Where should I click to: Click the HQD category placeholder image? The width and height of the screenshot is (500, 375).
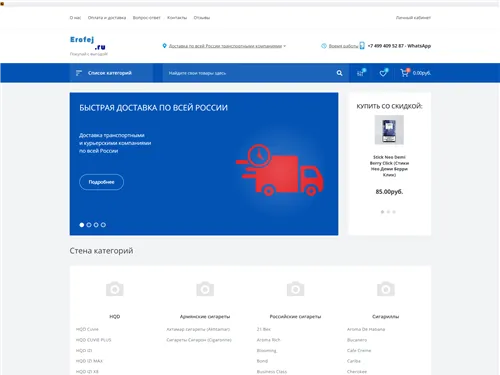[x=115, y=289]
